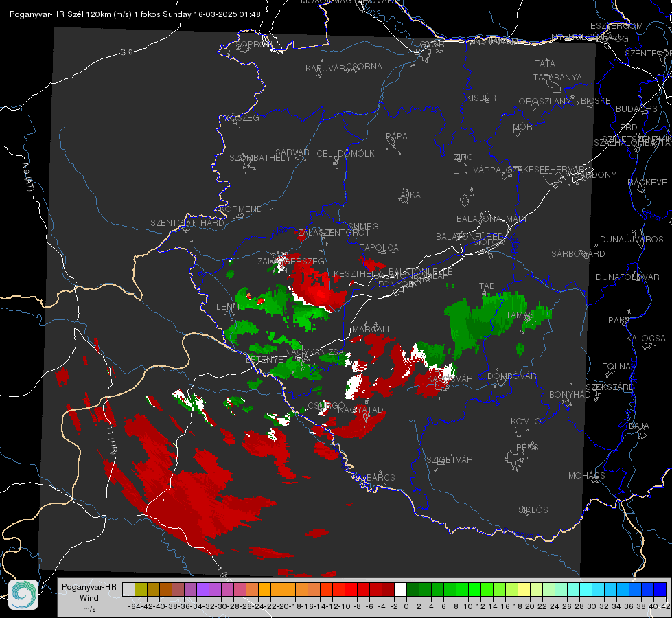
Task: Select the BONYHAD label
Action: pyautogui.click(x=570, y=395)
